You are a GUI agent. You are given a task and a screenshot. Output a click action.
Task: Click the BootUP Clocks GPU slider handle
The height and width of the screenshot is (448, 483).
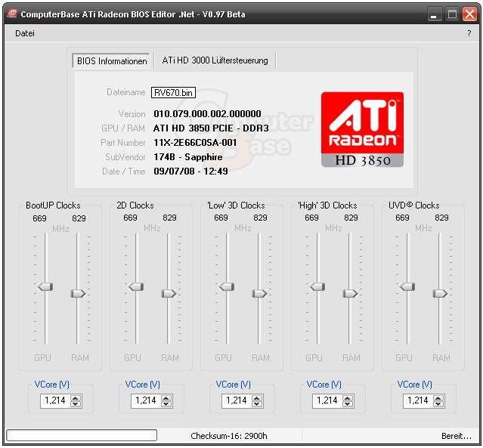(x=45, y=286)
